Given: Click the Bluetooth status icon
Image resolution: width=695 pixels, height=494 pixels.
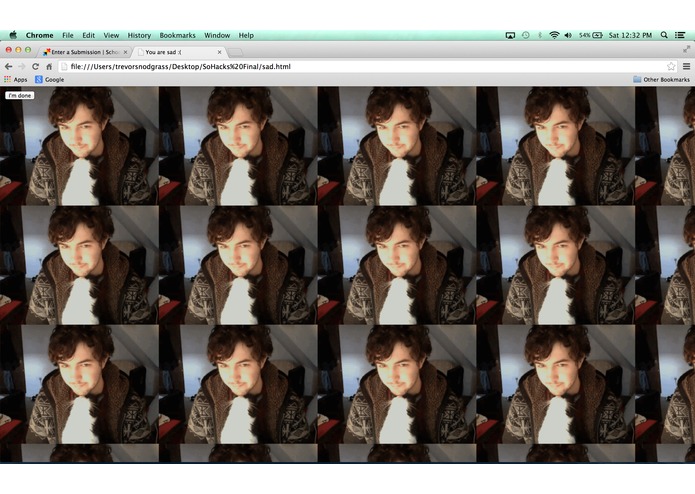Looking at the screenshot, I should click(540, 35).
